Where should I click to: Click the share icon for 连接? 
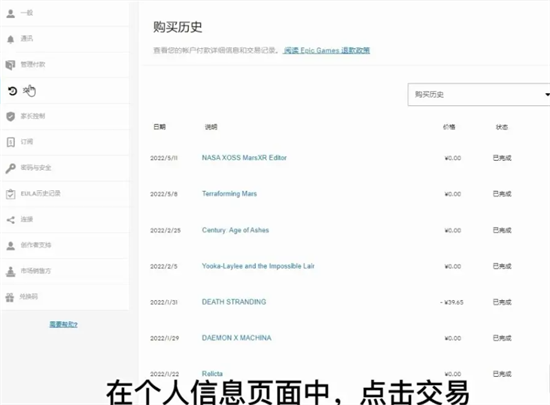(x=11, y=220)
